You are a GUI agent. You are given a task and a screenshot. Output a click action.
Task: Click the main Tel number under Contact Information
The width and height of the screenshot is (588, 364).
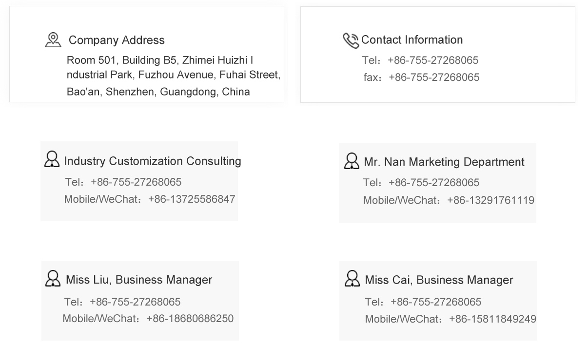tap(432, 60)
